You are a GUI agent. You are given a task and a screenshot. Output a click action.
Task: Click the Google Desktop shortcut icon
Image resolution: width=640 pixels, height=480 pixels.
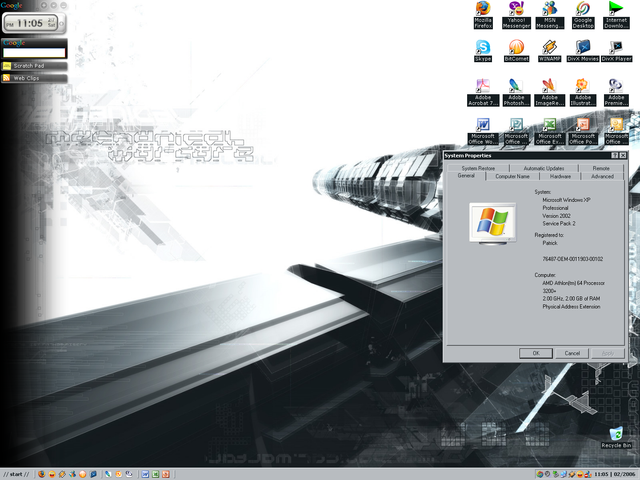[x=582, y=10]
